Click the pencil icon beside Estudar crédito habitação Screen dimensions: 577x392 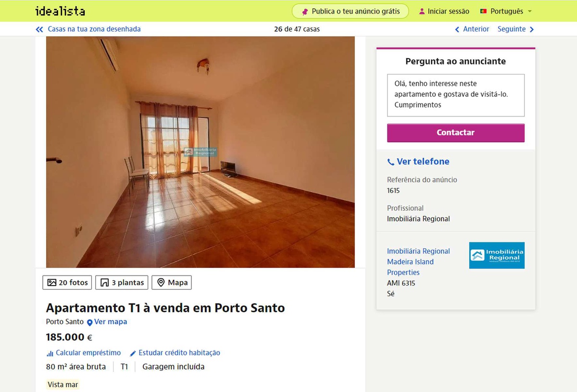click(x=133, y=353)
